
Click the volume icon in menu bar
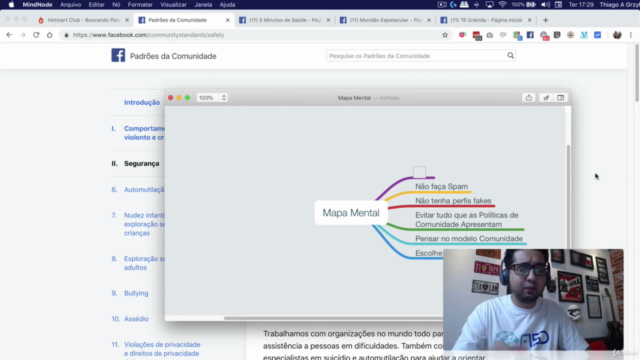545,4
